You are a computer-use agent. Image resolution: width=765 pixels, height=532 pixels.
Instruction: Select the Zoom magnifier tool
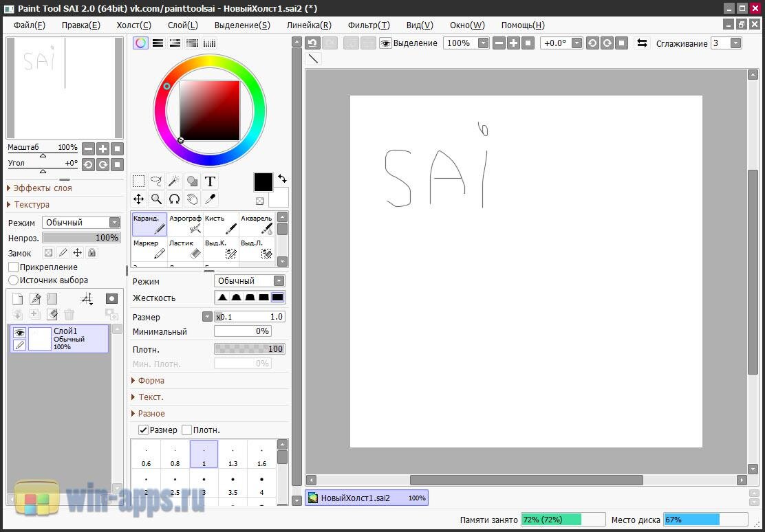click(x=156, y=199)
